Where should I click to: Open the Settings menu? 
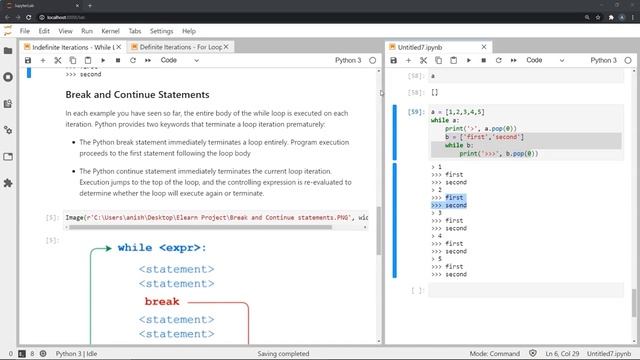(162, 31)
